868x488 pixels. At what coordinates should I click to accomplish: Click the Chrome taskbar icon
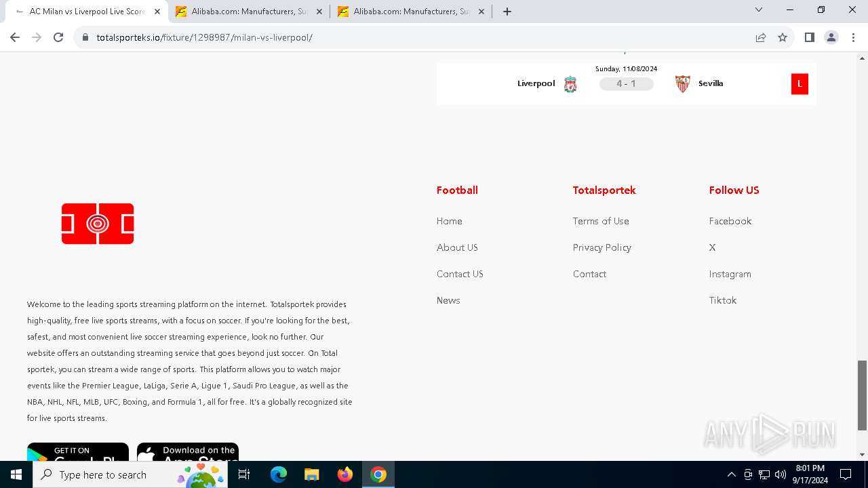point(378,474)
